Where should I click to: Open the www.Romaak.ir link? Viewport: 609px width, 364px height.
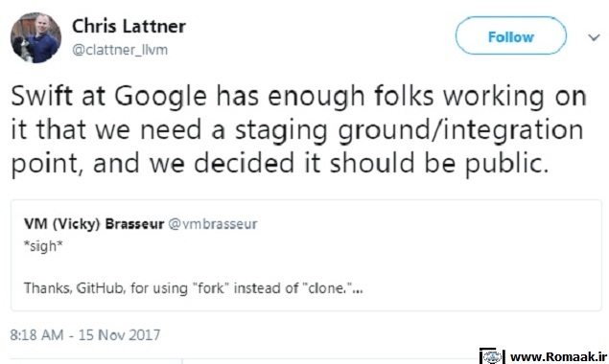pos(558,356)
